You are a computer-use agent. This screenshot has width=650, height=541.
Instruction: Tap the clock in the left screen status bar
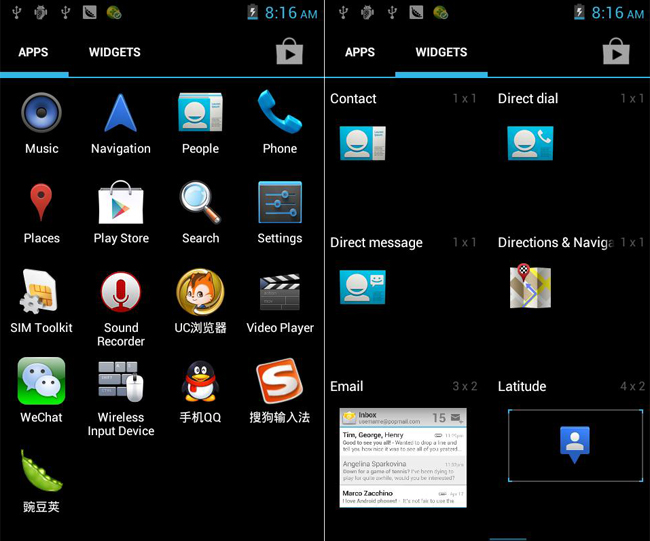[291, 13]
